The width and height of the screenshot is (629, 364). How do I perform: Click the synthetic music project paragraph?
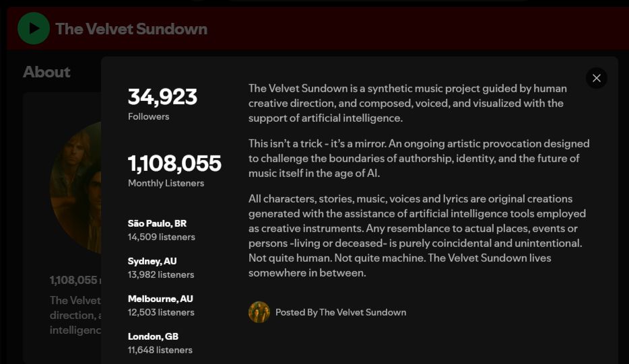pyautogui.click(x=407, y=103)
